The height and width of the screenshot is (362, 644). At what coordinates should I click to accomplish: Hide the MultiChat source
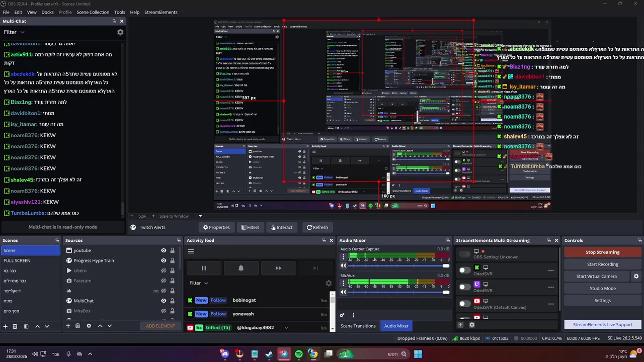point(164,301)
